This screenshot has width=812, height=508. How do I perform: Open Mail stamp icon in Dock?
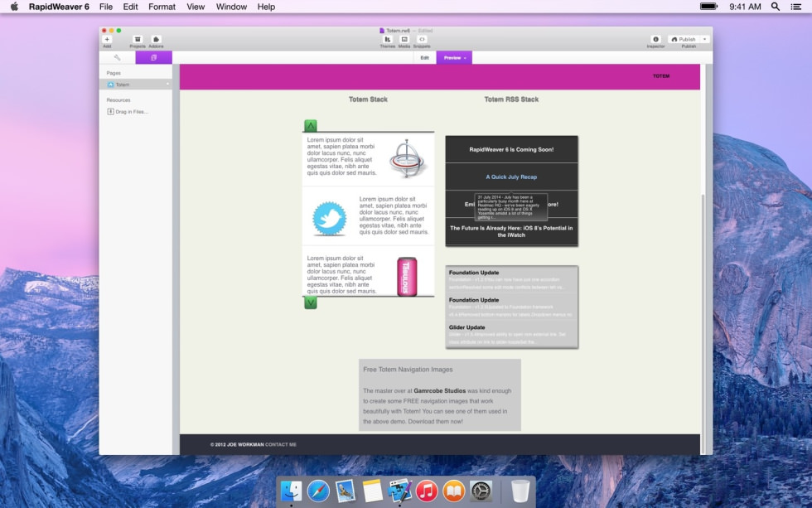coord(345,491)
